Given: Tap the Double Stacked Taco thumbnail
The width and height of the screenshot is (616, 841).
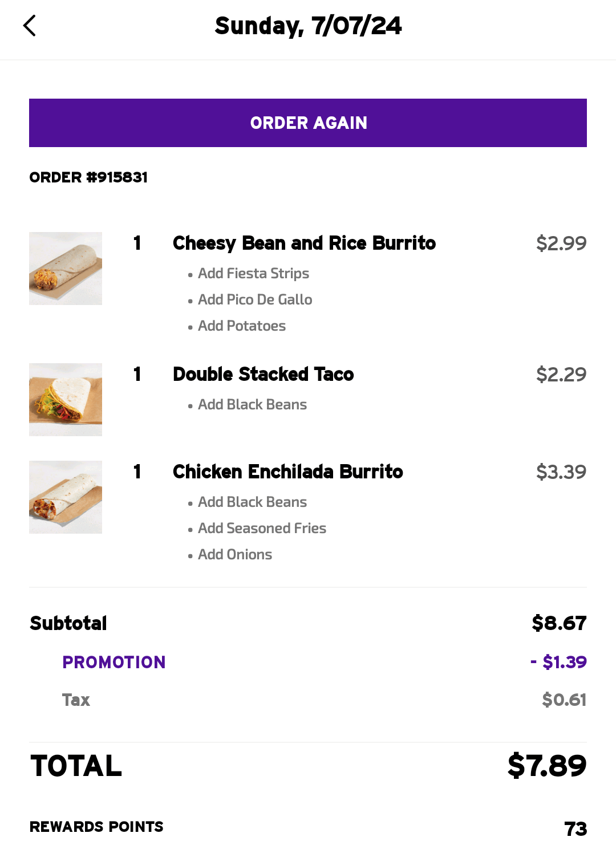Looking at the screenshot, I should [x=66, y=400].
